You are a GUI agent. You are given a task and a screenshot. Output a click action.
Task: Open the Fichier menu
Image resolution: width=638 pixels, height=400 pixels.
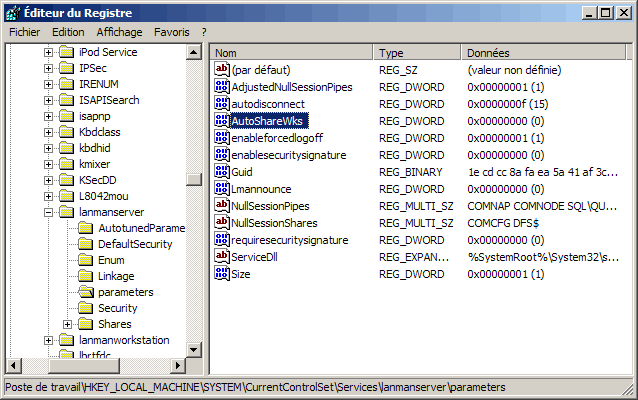tap(24, 32)
